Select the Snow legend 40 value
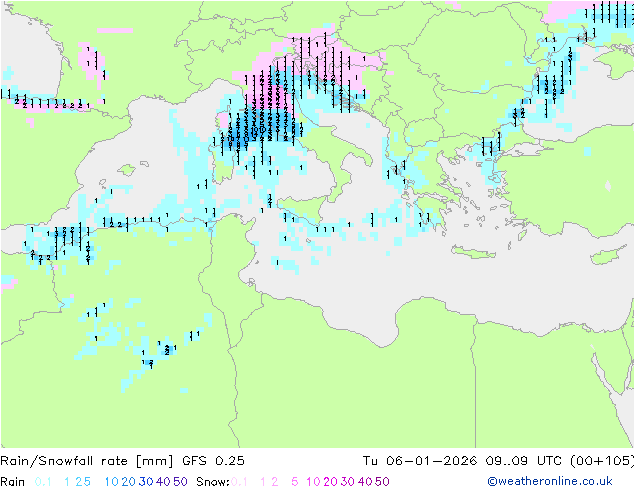The width and height of the screenshot is (634, 490). (x=365, y=482)
